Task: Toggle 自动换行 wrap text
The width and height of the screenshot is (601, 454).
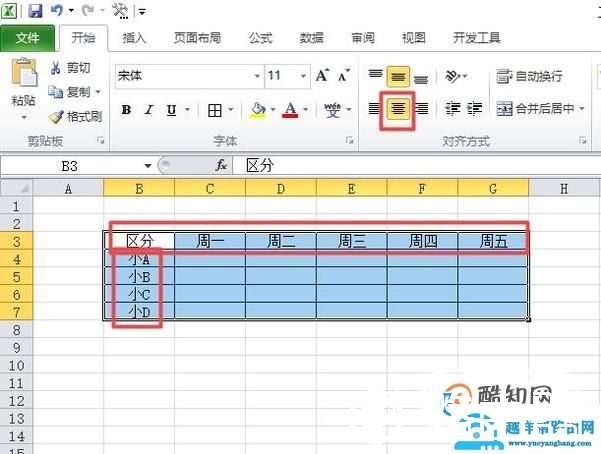Action: pos(529,76)
